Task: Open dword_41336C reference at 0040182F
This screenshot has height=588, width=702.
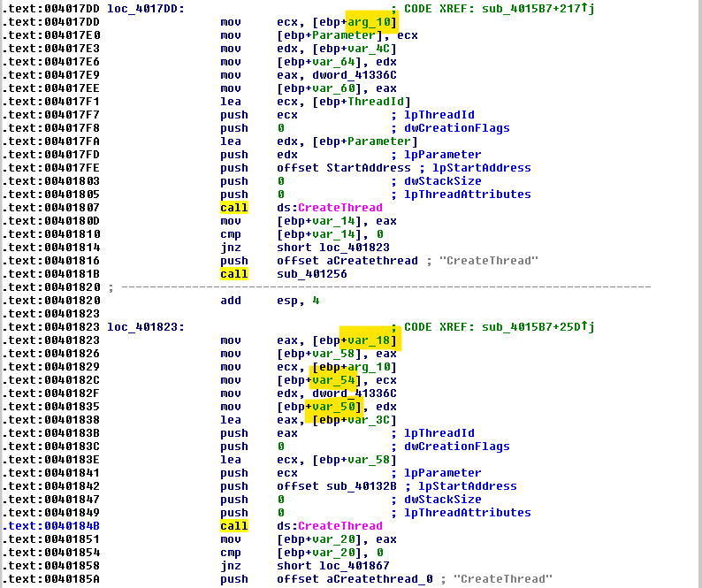Action: point(355,393)
